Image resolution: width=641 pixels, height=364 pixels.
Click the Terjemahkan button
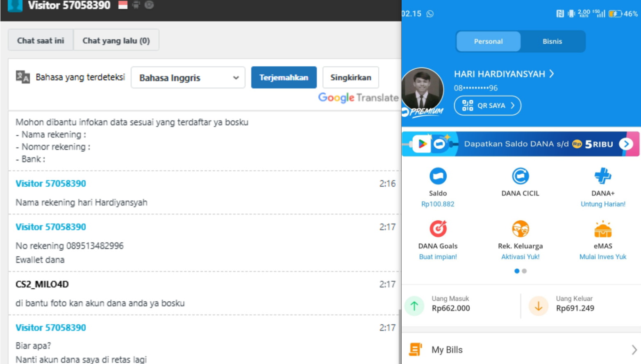(284, 77)
